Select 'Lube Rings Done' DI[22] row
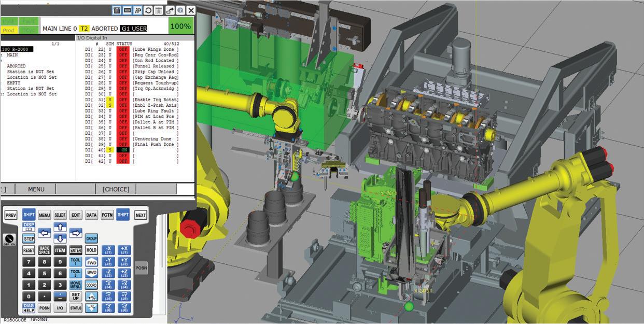This screenshot has height=324, width=644. 131,49
